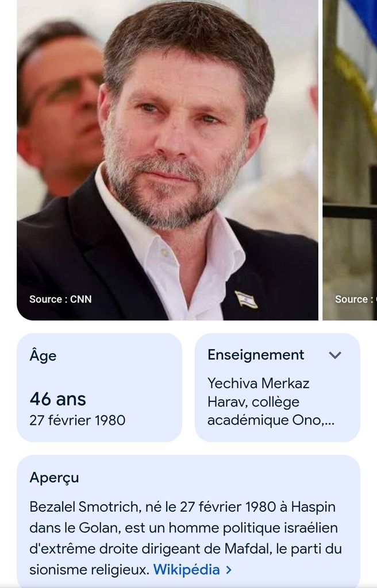
Task: Click the arrow beside the Wikipédia link
Action: 229,570
